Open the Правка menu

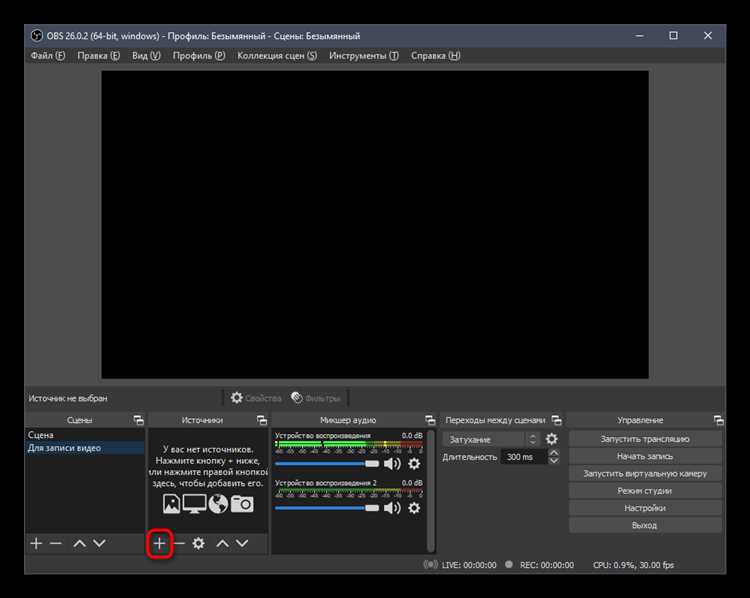click(99, 55)
